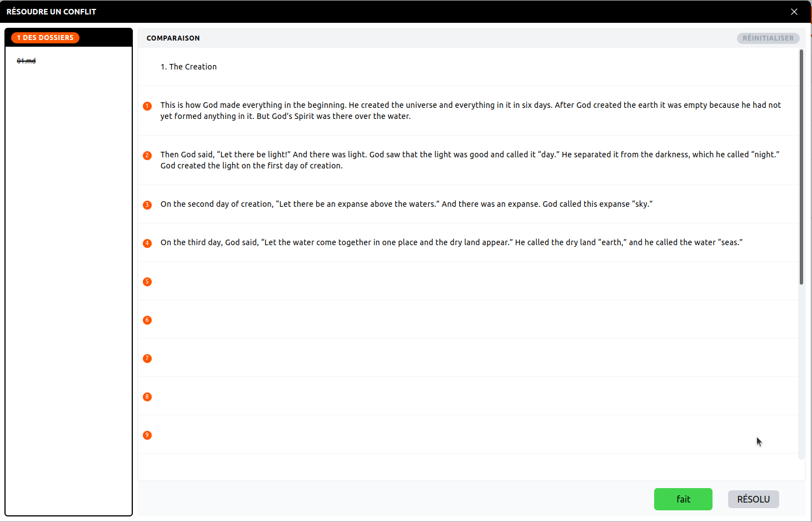This screenshot has width=812, height=522.
Task: Select the orange number 4 conflict marker
Action: coord(147,243)
